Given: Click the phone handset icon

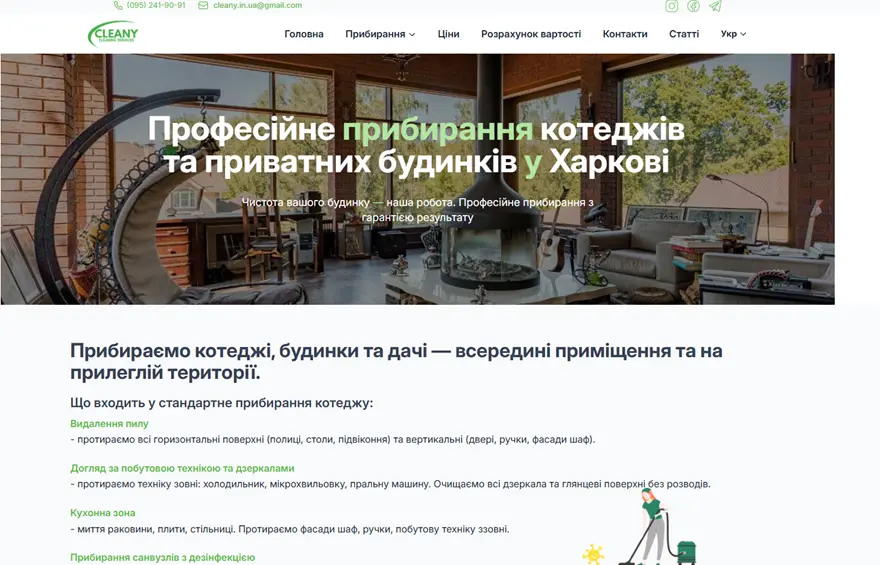Looking at the screenshot, I should (x=118, y=5).
